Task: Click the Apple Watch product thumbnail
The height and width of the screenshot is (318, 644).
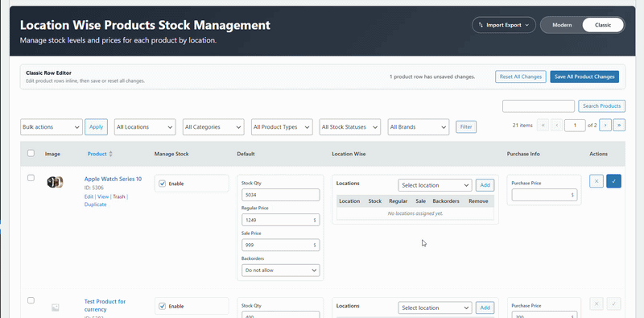Action: coord(55,182)
